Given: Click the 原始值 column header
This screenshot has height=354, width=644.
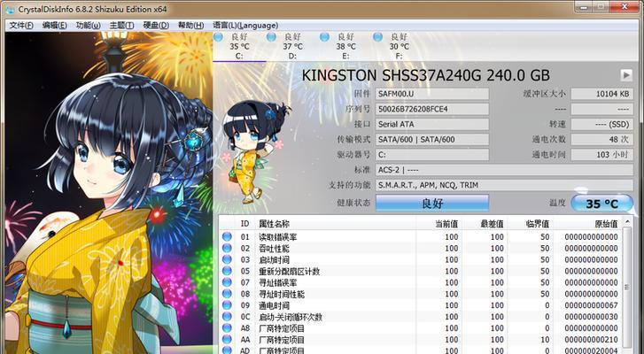Looking at the screenshot, I should (587, 224).
